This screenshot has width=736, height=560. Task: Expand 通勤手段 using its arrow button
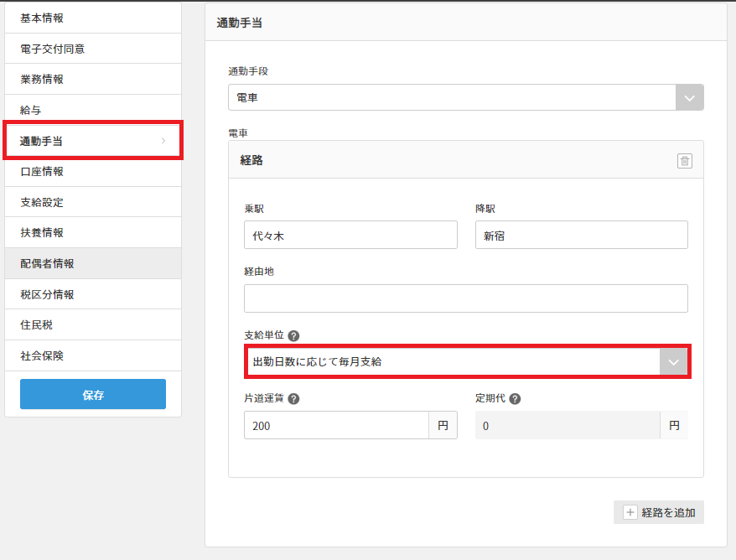689,97
